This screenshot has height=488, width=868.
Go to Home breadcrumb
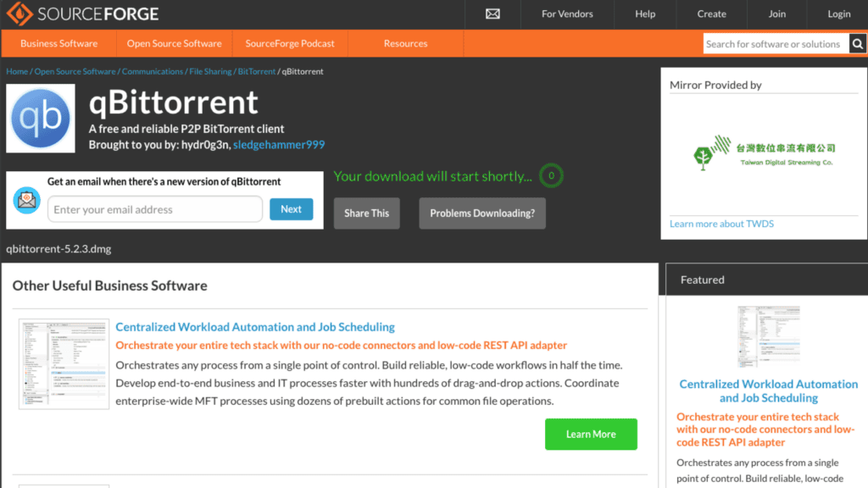pos(17,71)
